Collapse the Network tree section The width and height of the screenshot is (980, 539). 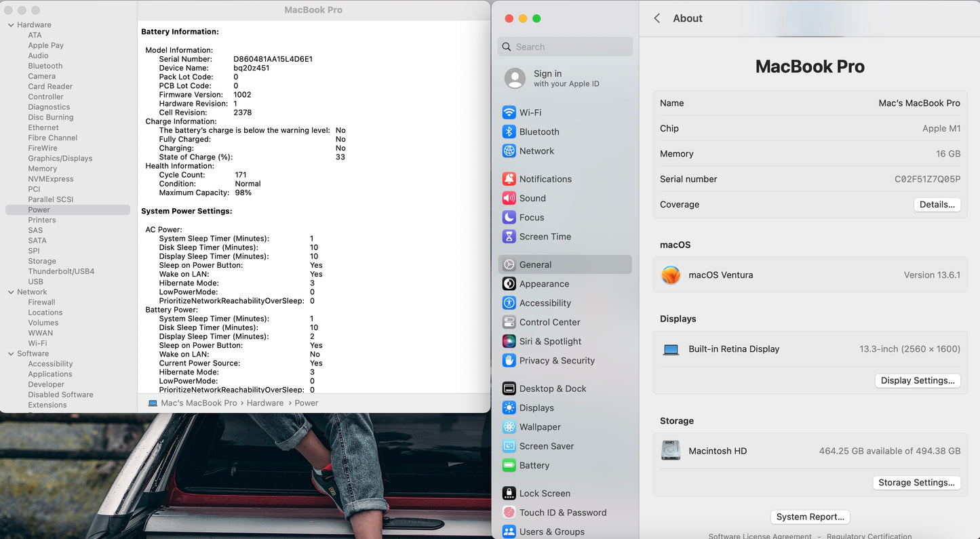click(11, 292)
